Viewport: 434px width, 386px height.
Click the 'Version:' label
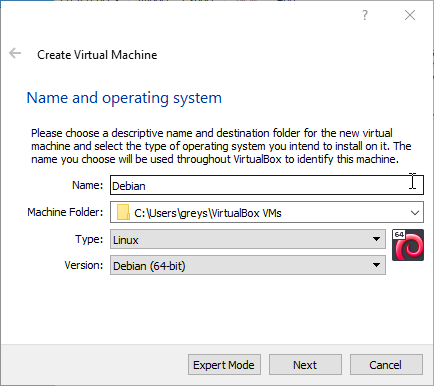point(84,265)
